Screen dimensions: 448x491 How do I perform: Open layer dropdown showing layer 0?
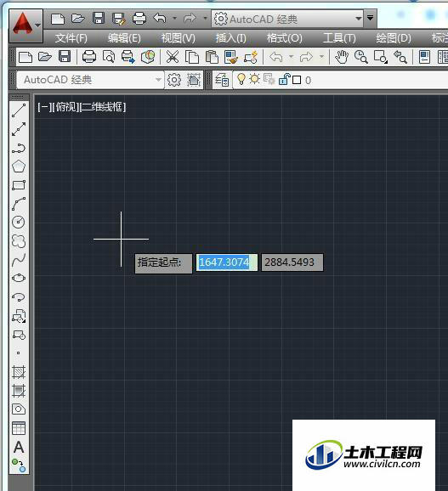[x=341, y=80]
